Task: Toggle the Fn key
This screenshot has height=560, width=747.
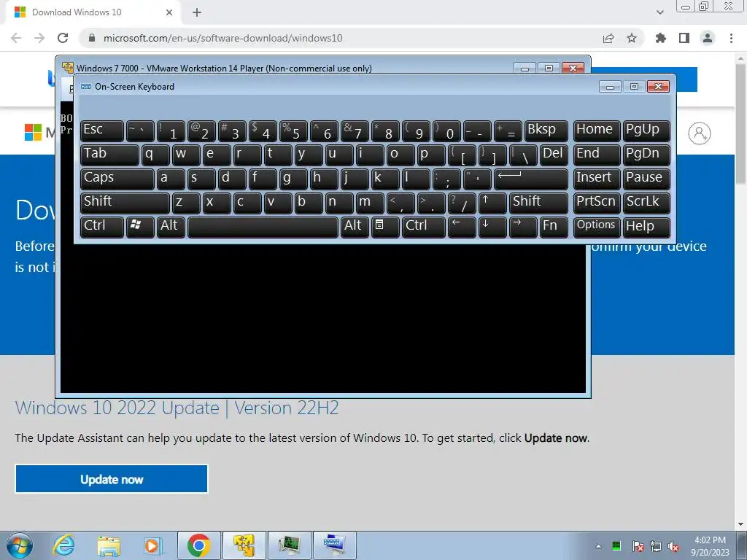Action: point(554,226)
